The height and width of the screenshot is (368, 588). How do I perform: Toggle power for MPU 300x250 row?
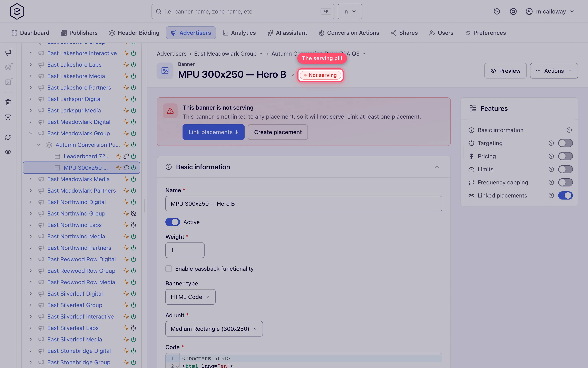133,168
